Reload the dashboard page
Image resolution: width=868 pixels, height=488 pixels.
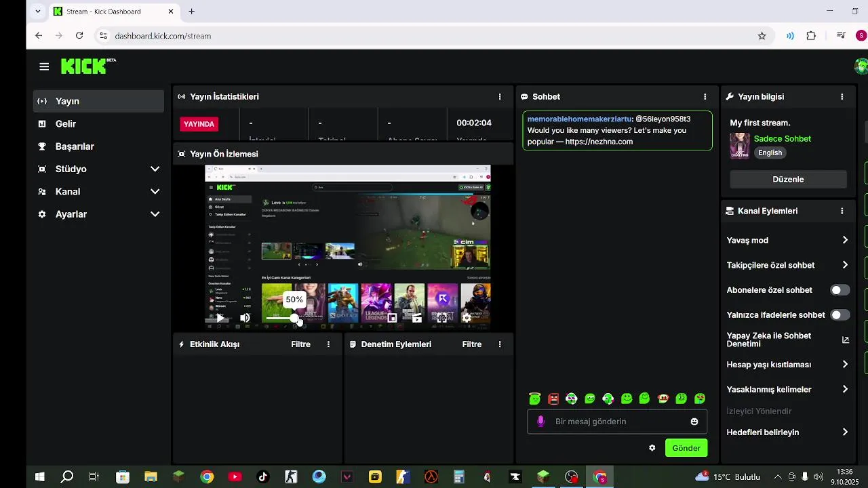[x=79, y=36]
